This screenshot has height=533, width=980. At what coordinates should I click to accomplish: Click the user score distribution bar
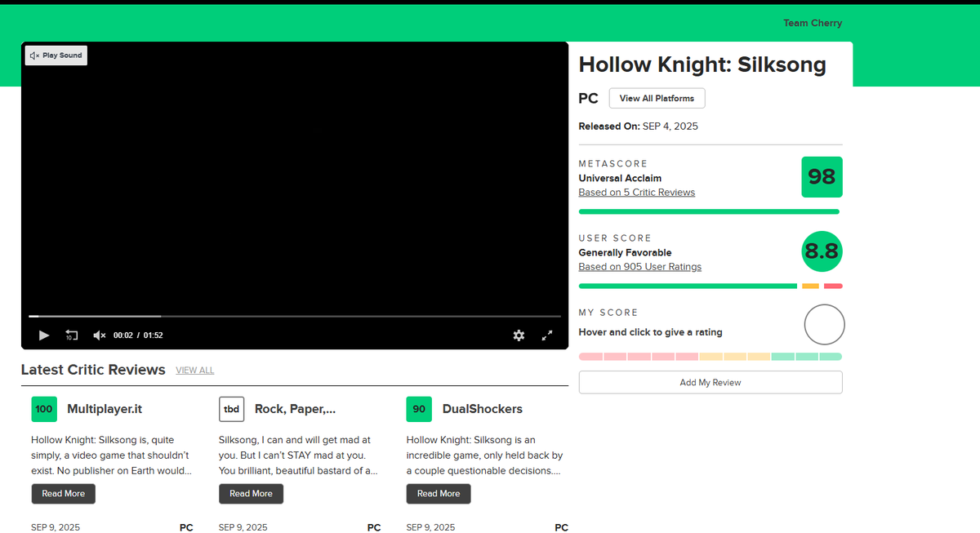tap(710, 286)
